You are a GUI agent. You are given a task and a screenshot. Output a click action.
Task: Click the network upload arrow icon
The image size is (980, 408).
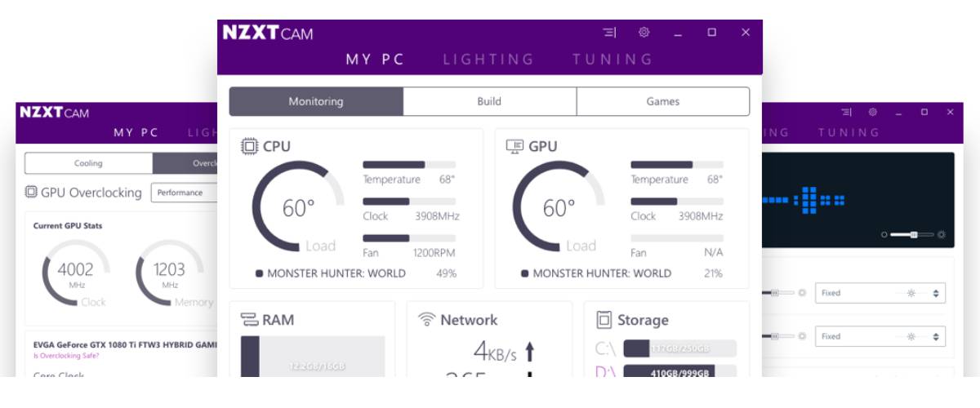(529, 352)
